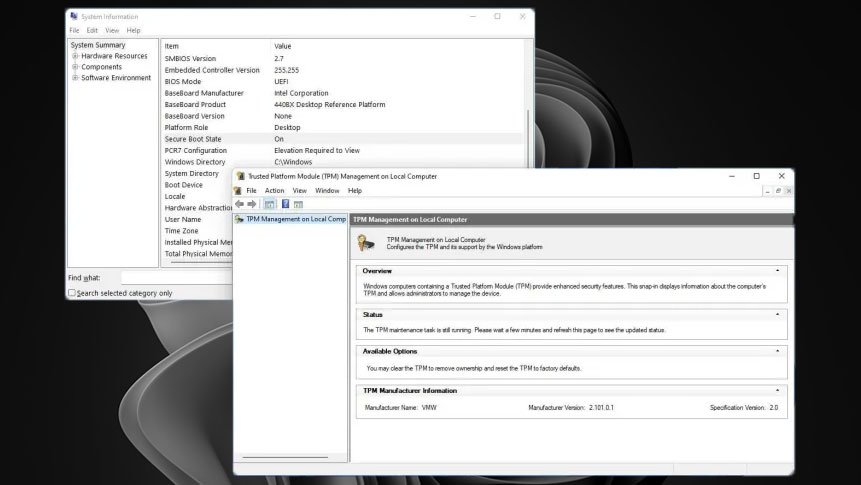Viewport: 861px width, 485px height.
Task: Open the Action menu in TPM Management
Action: click(x=274, y=190)
